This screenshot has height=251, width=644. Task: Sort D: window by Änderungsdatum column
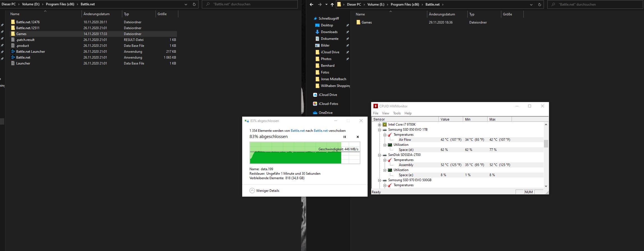(x=102, y=14)
